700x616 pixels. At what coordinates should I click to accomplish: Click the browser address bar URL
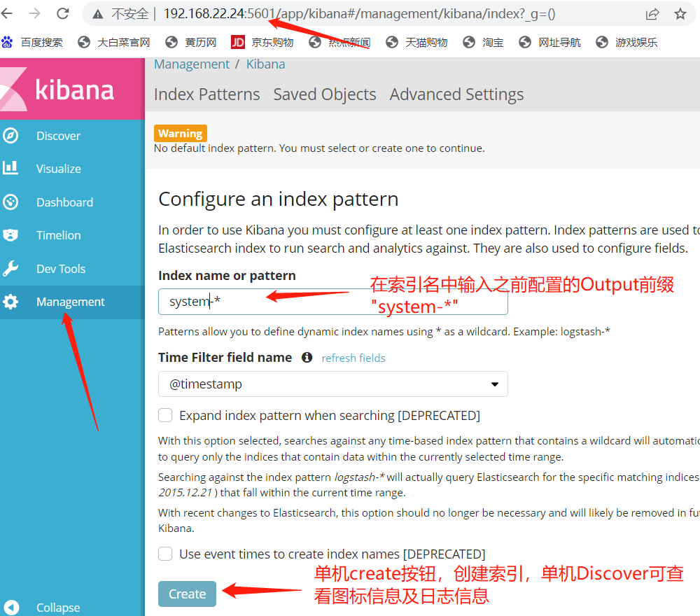(x=359, y=14)
